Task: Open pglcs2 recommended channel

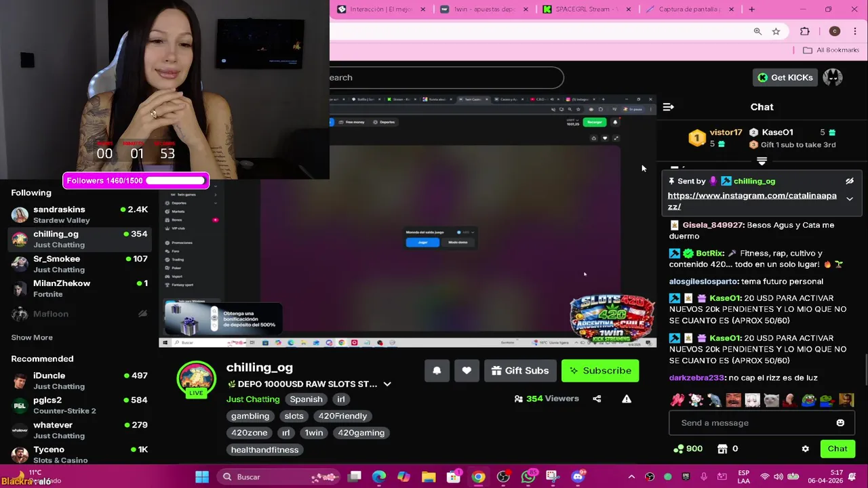Action: point(81,405)
